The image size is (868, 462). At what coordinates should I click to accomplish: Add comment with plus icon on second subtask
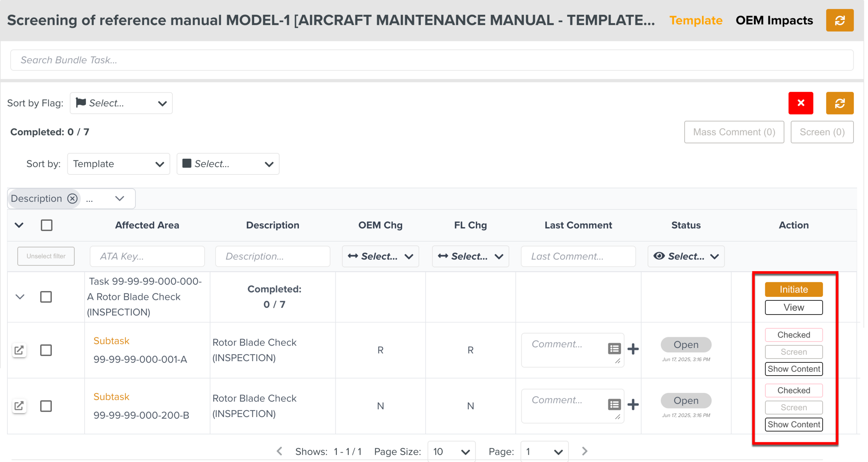click(633, 404)
